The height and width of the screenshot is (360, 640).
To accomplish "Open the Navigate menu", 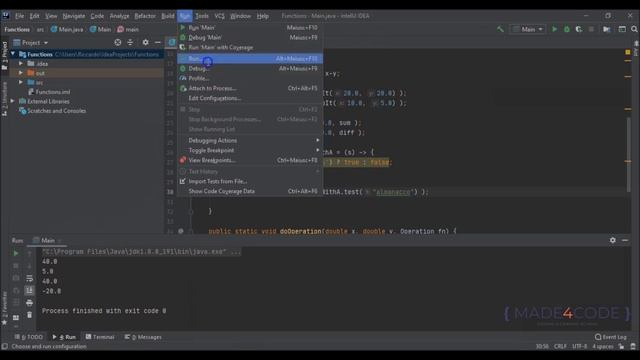I will [x=73, y=16].
